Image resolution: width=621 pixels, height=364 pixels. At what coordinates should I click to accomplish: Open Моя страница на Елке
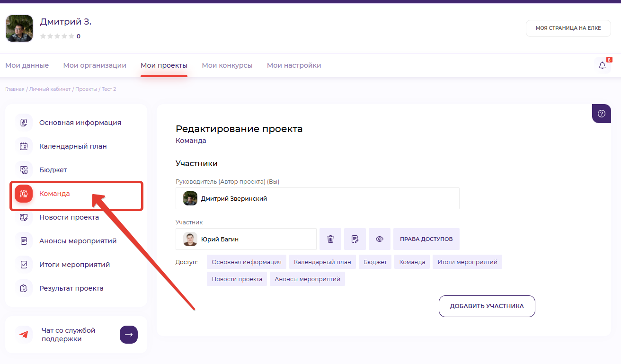coord(568,28)
